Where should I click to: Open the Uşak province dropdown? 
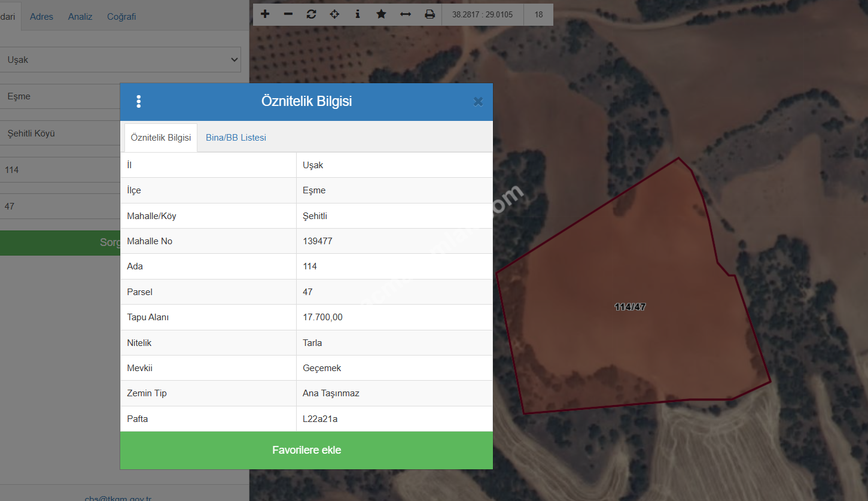120,60
